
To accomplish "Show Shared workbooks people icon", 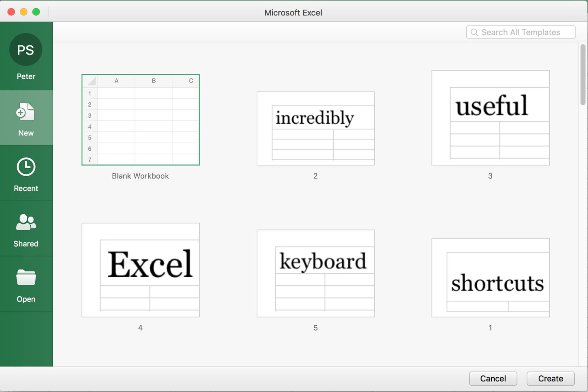I will [26, 222].
